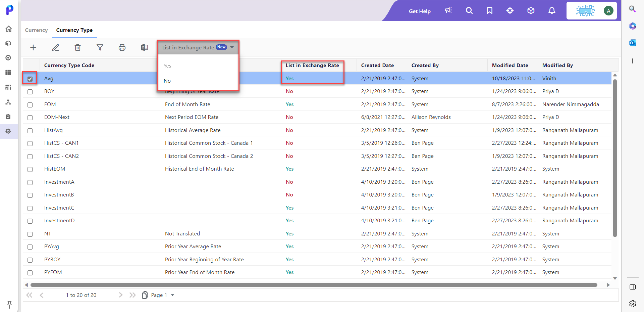Export to Excel icon

coord(144,48)
